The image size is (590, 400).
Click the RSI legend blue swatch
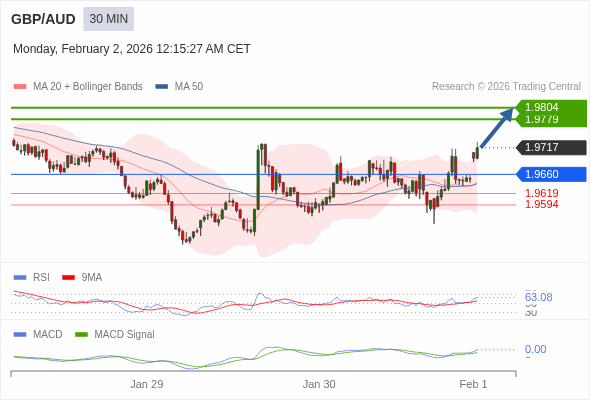click(x=20, y=278)
